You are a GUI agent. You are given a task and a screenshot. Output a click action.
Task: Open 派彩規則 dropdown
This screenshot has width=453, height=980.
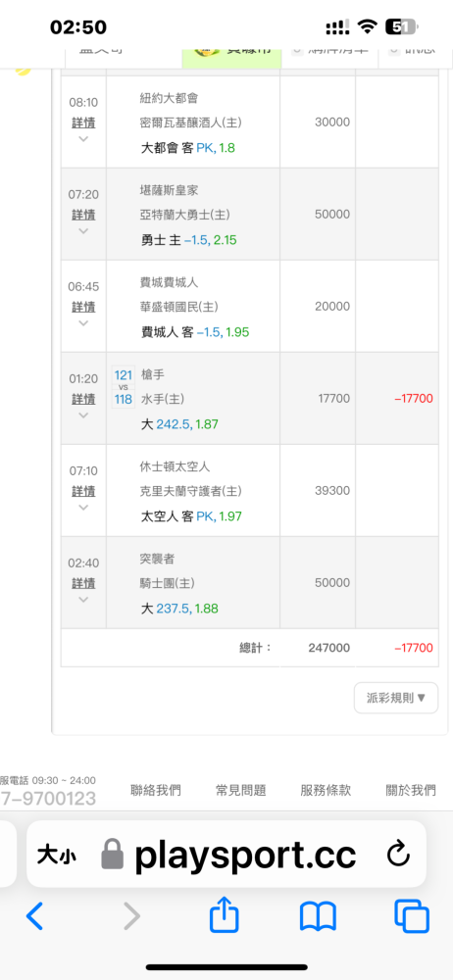pyautogui.click(x=396, y=698)
